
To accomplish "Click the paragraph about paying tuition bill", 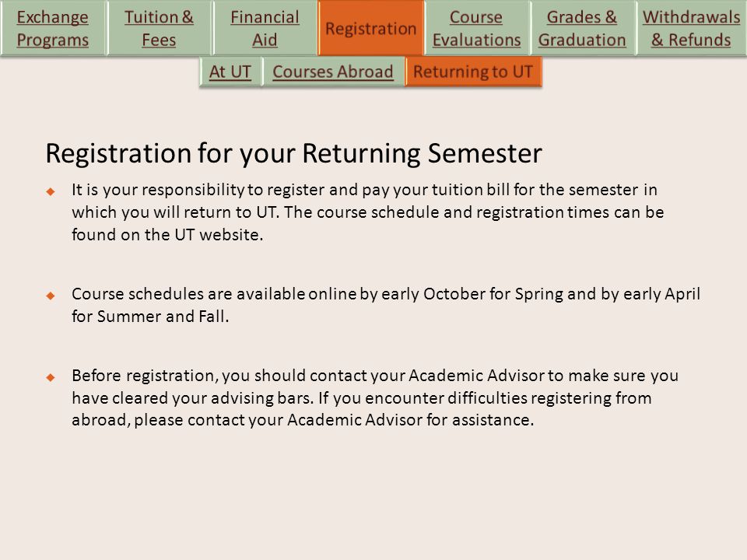I will pyautogui.click(x=368, y=212).
